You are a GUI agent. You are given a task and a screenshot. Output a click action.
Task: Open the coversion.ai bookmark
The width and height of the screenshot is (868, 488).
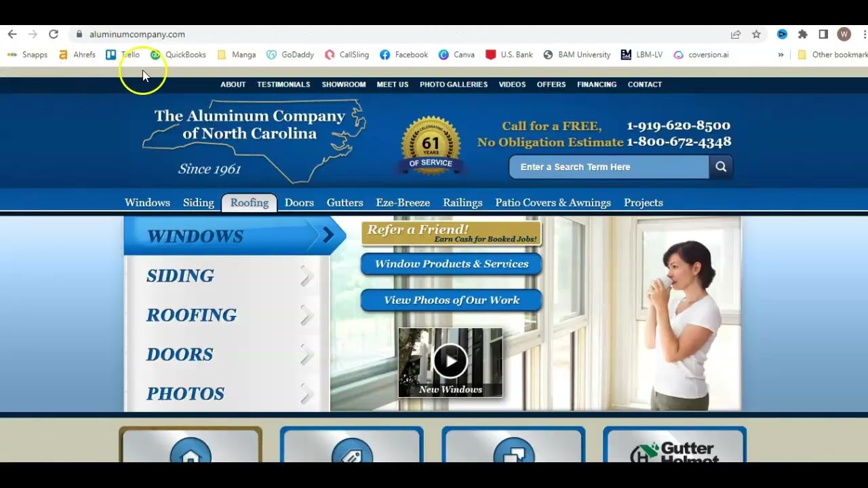pyautogui.click(x=701, y=54)
